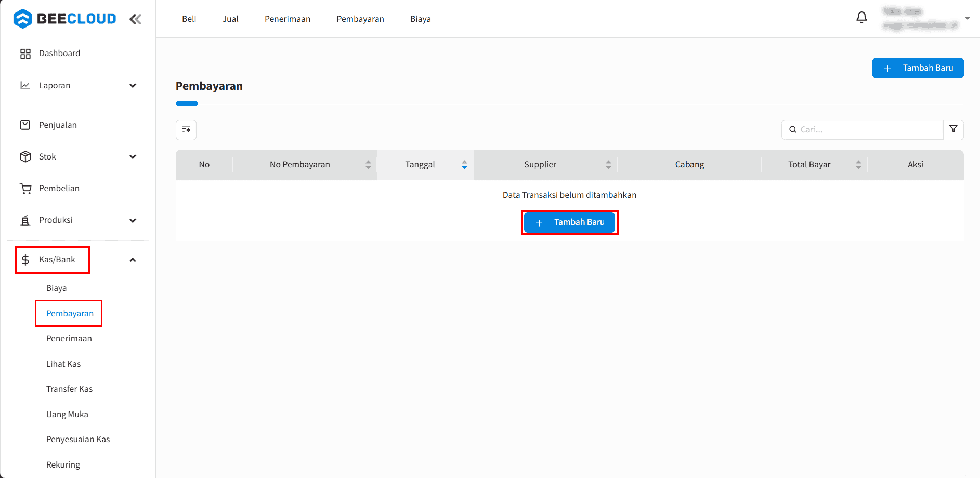This screenshot has height=478, width=980.
Task: Click the Stok box icon
Action: [x=25, y=156]
